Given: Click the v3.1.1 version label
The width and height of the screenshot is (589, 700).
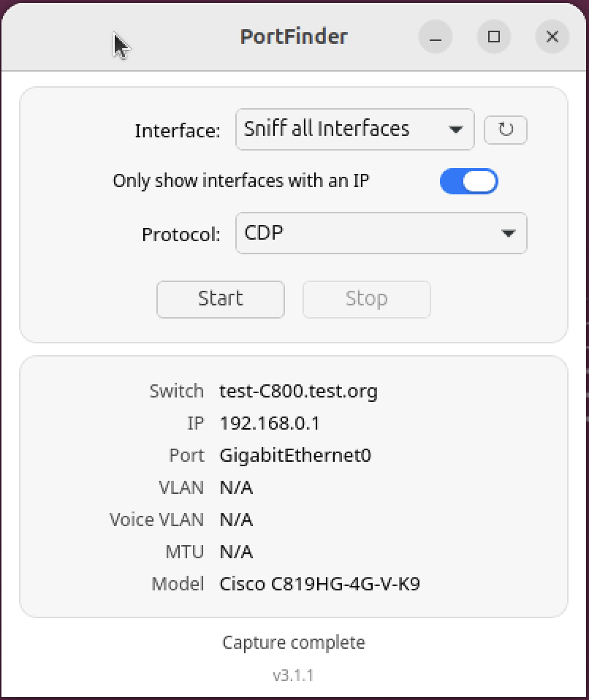Looking at the screenshot, I should point(294,675).
